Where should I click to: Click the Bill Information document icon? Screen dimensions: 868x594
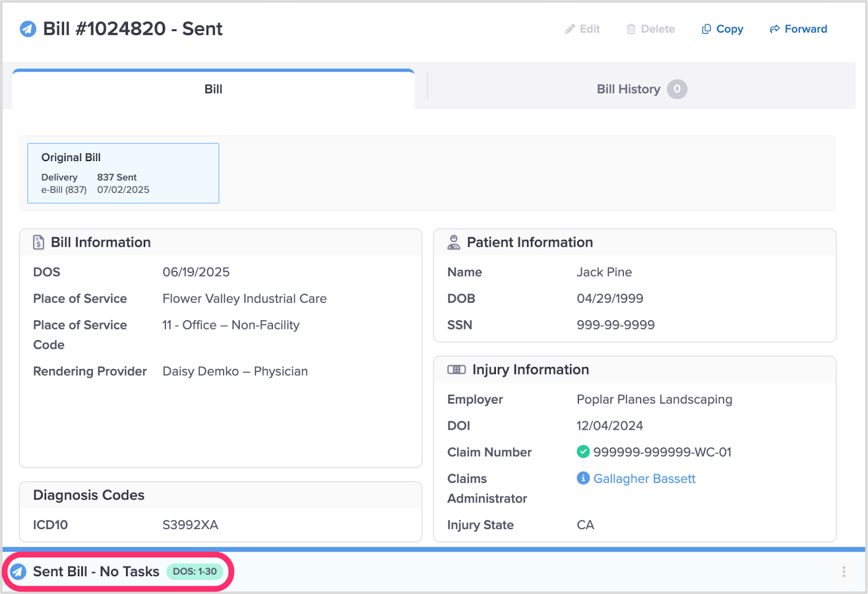pos(39,242)
